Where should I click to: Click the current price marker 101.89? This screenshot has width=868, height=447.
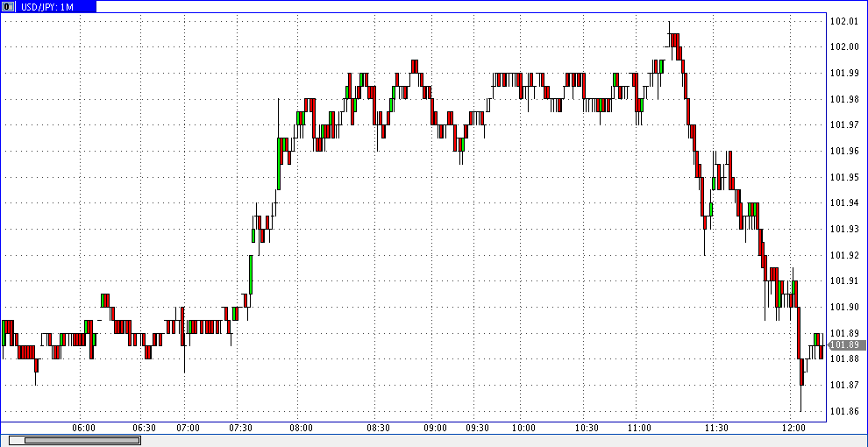844,345
